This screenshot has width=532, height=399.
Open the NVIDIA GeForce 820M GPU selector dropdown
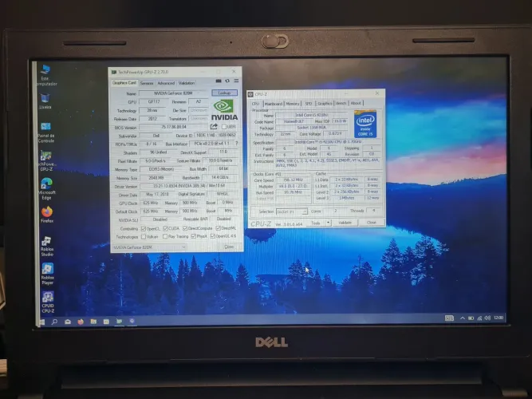149,247
